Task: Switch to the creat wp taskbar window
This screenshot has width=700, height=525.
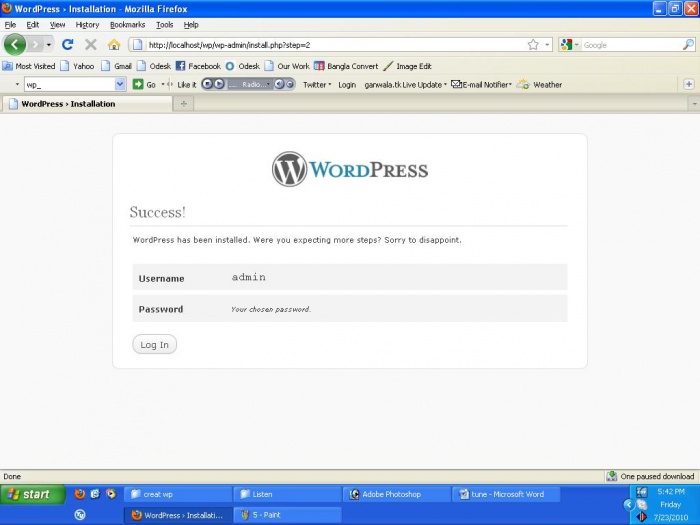Action: 177,494
